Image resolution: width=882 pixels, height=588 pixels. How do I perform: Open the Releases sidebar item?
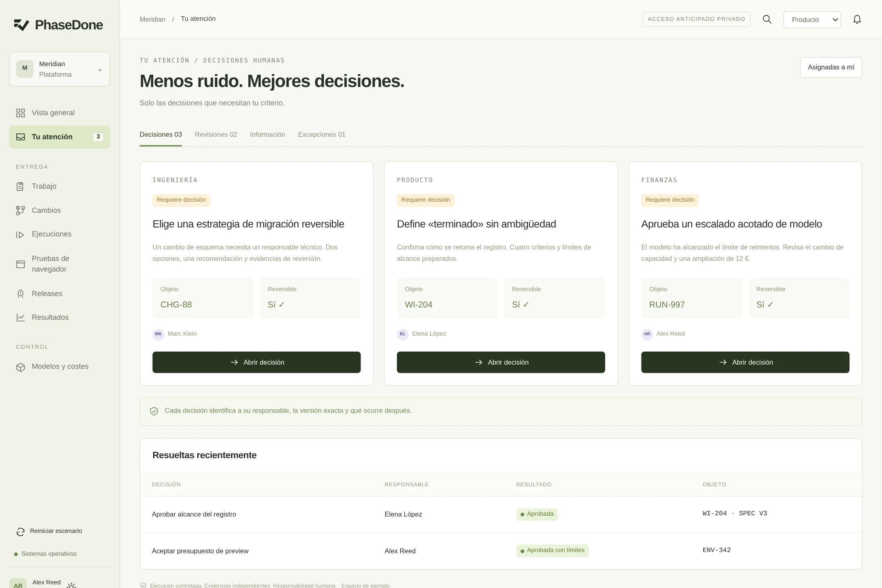[60, 294]
